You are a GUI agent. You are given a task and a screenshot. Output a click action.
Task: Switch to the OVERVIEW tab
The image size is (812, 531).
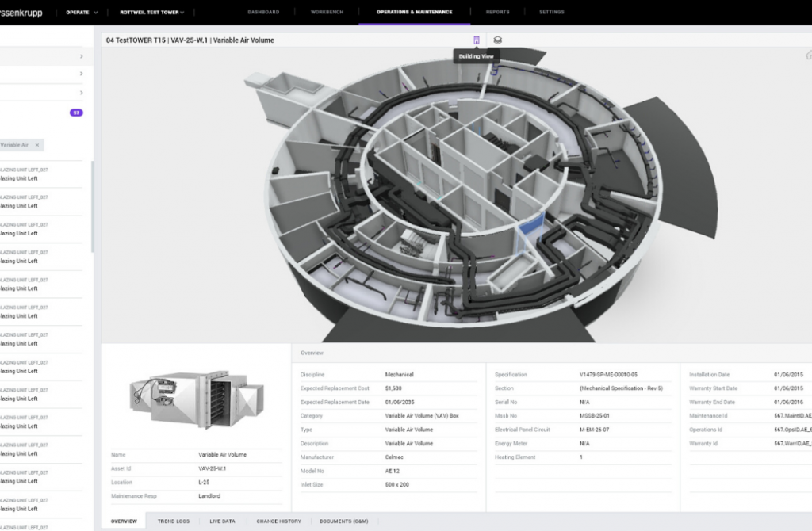(124, 521)
